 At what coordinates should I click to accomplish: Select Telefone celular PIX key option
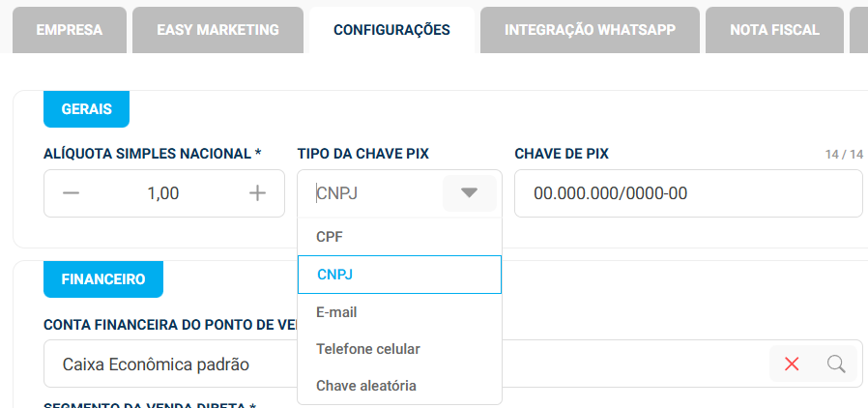(x=368, y=349)
